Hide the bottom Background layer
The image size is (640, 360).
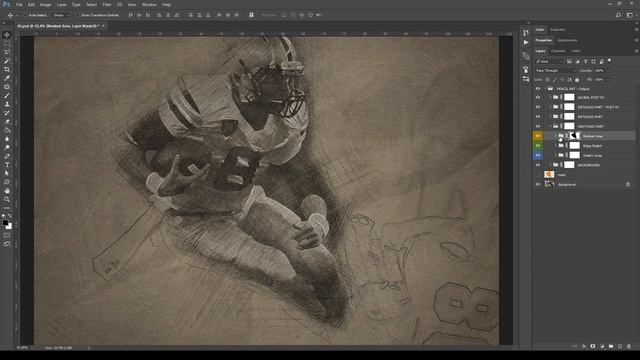[538, 184]
